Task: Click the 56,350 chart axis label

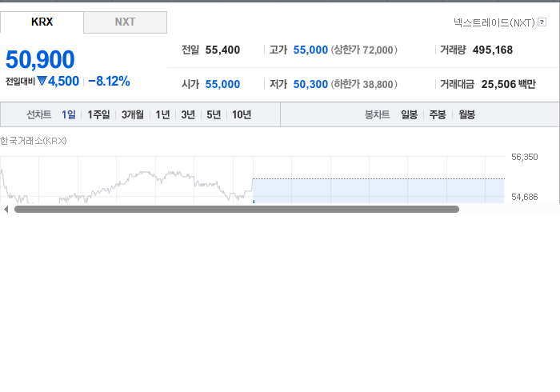Action: [x=524, y=157]
